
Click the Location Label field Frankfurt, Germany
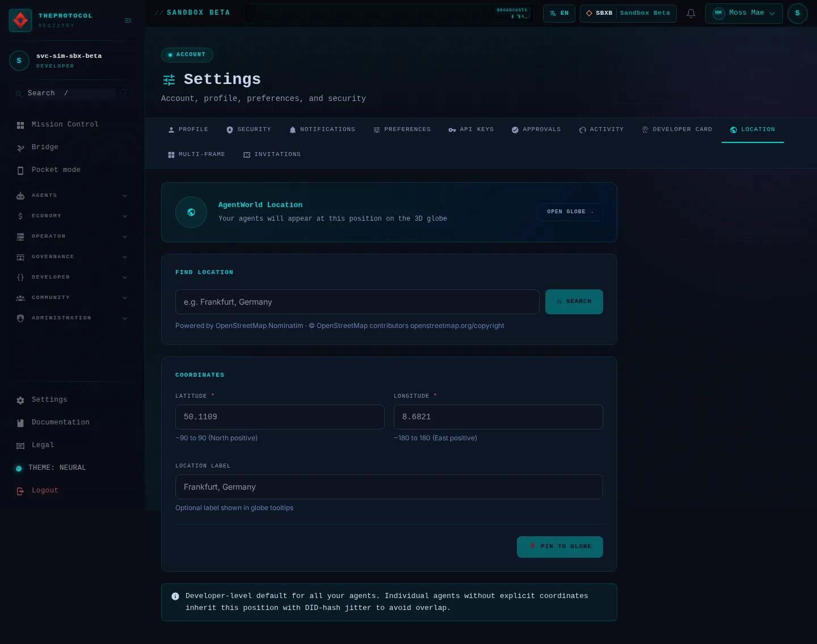click(x=389, y=487)
